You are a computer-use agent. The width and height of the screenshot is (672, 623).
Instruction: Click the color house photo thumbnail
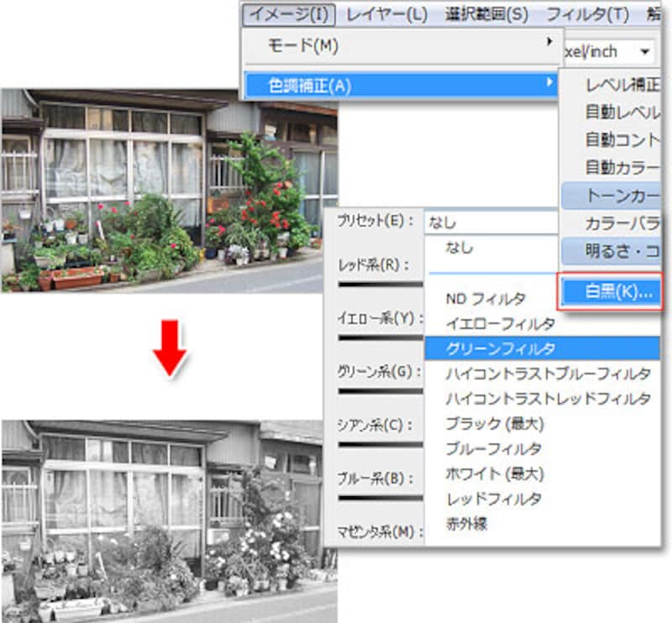tap(169, 190)
